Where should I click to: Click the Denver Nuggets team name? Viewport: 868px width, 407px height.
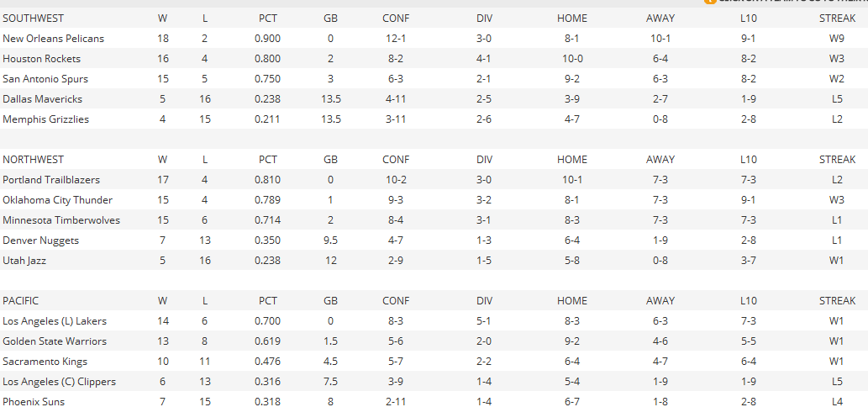(40, 240)
